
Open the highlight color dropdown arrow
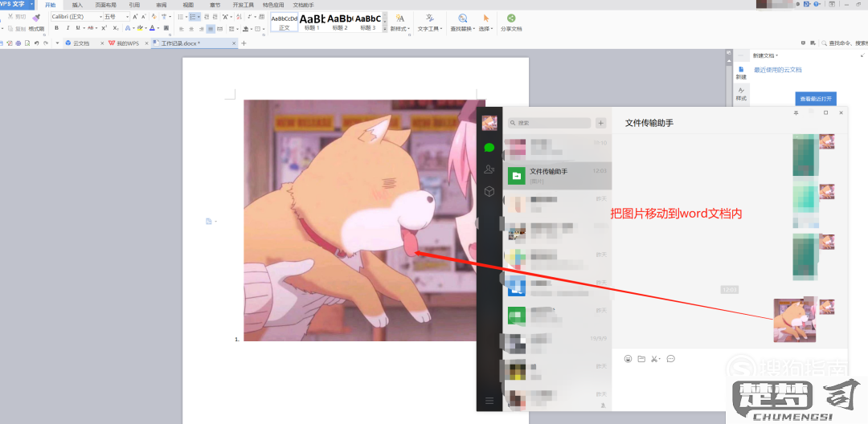coord(145,29)
